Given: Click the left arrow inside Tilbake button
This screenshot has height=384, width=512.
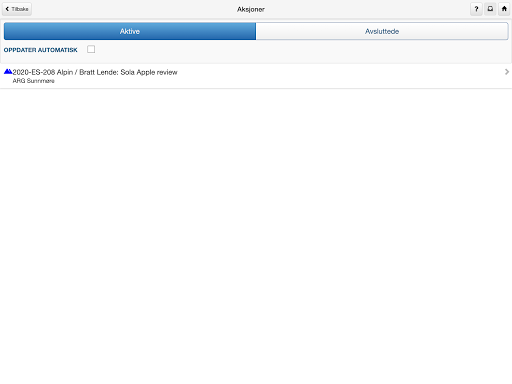Looking at the screenshot, I should pos(7,9).
